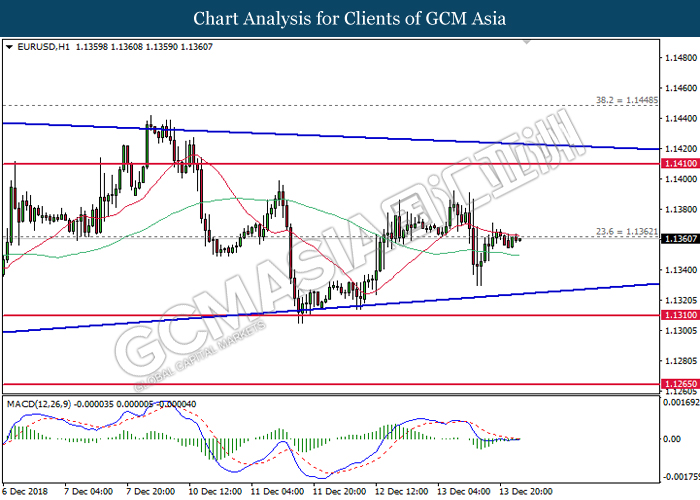The width and height of the screenshot is (700, 500).
Task: Click the MACD 0.001692 upper scale label
Action: click(x=681, y=403)
